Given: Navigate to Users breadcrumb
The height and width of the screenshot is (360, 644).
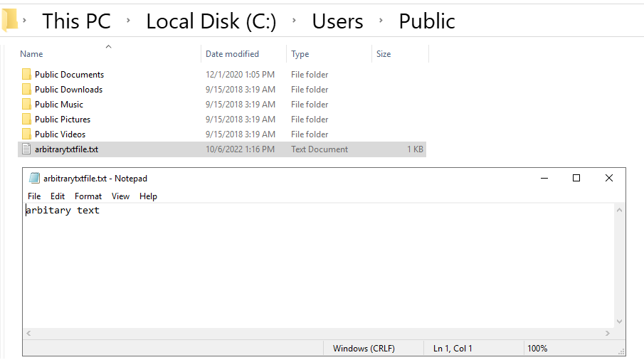Looking at the screenshot, I should (x=337, y=21).
